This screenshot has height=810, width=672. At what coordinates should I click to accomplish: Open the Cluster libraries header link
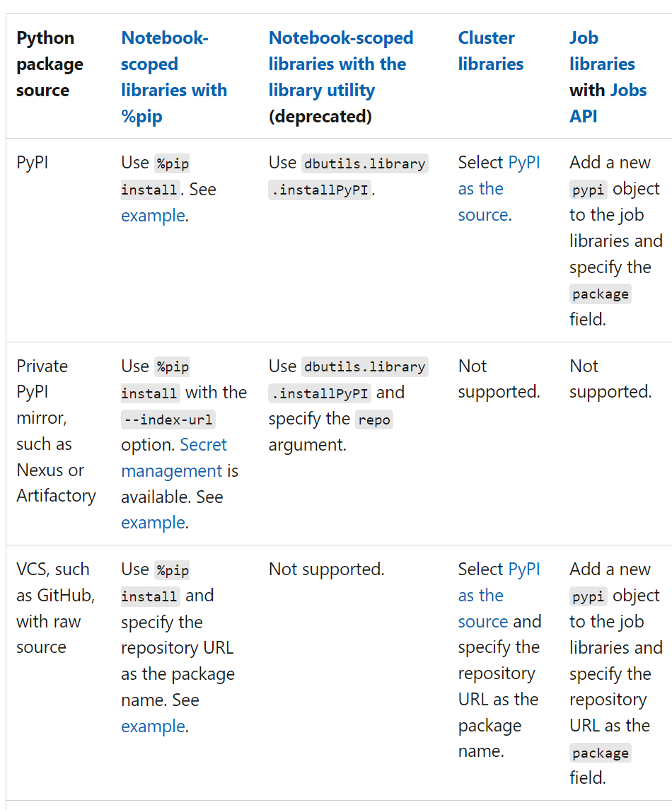pos(490,51)
